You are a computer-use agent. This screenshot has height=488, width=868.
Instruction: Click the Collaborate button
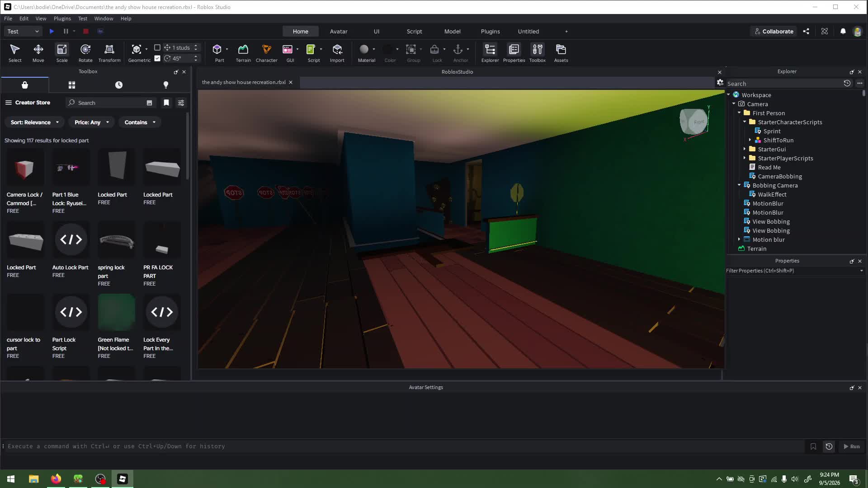pos(774,31)
